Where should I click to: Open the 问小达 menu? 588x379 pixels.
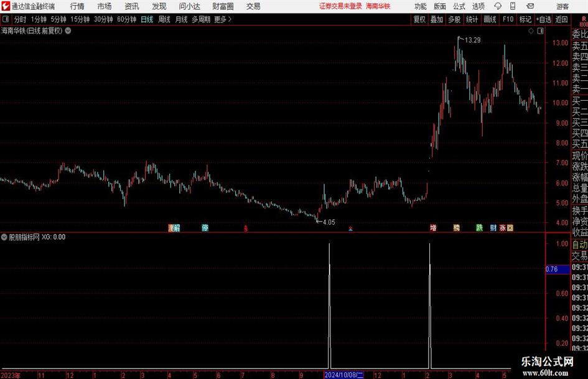click(x=189, y=6)
